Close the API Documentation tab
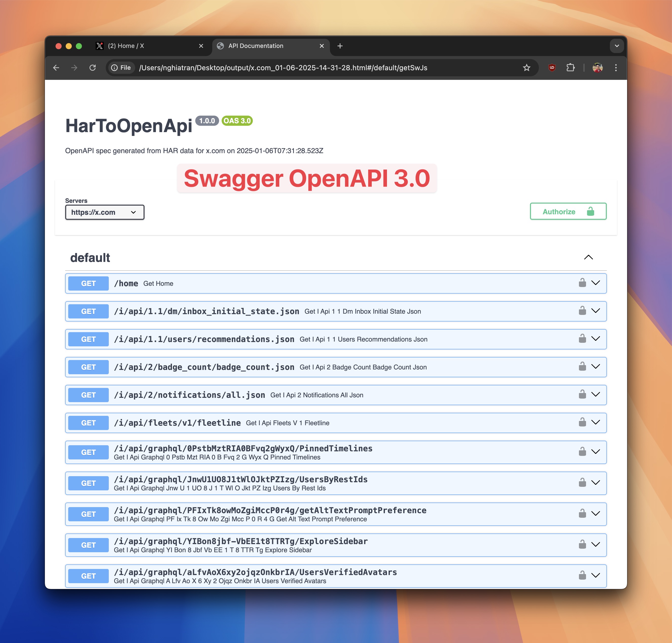 click(322, 46)
